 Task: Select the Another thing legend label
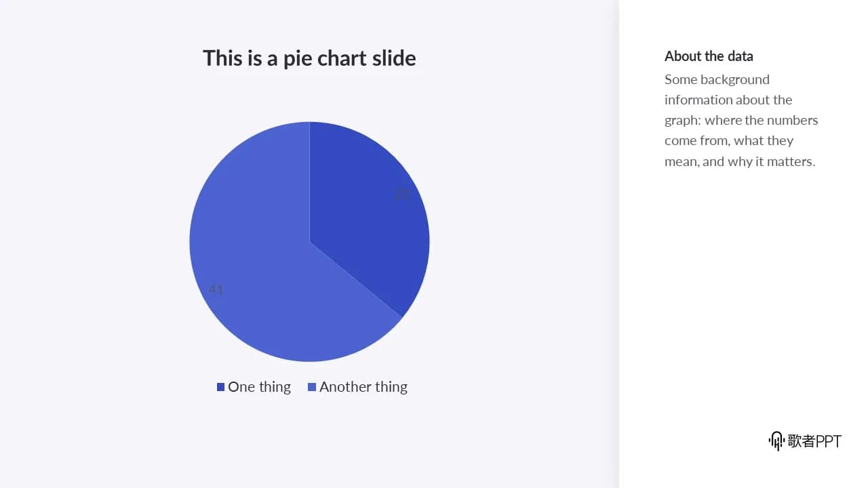pos(363,387)
